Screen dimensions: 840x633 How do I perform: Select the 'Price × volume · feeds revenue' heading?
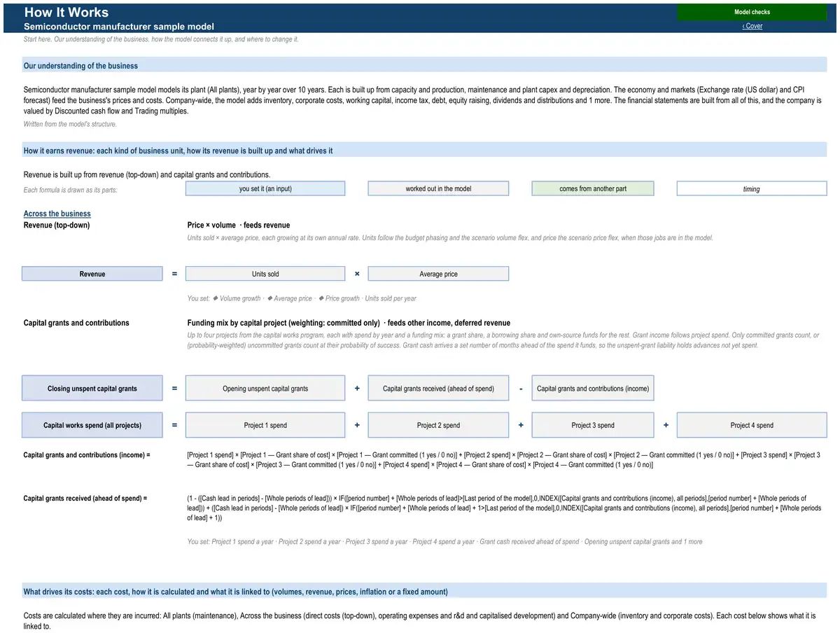pos(239,225)
